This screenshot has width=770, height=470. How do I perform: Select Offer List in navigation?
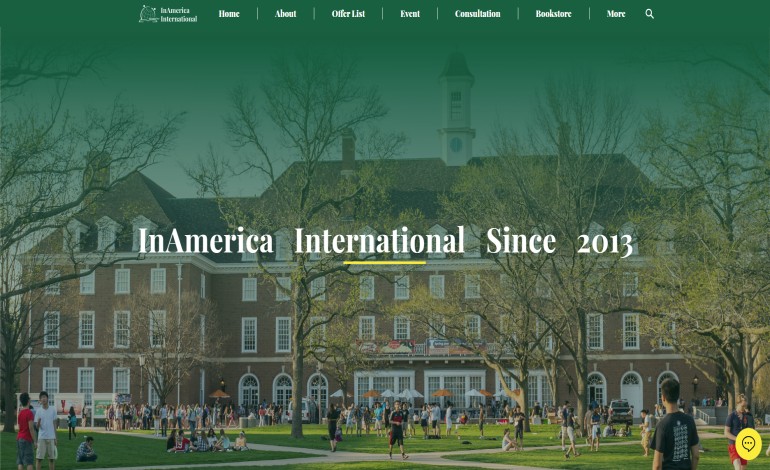pyautogui.click(x=348, y=14)
